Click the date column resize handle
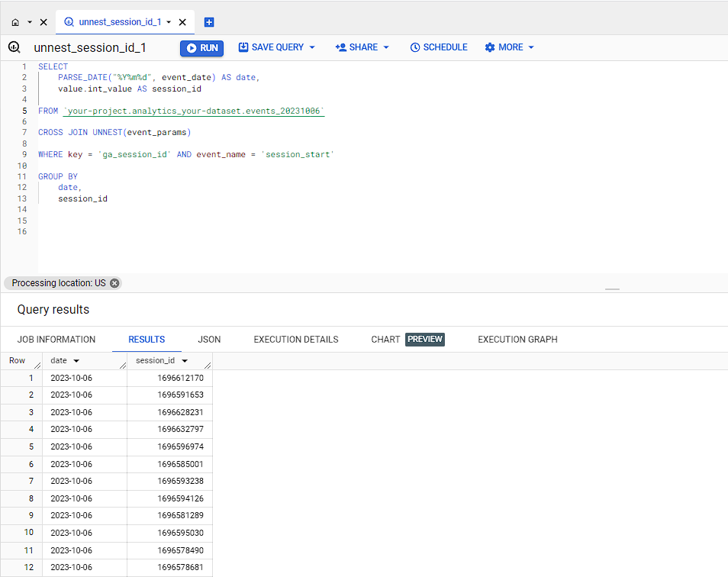The height and width of the screenshot is (577, 728). pyautogui.click(x=123, y=366)
